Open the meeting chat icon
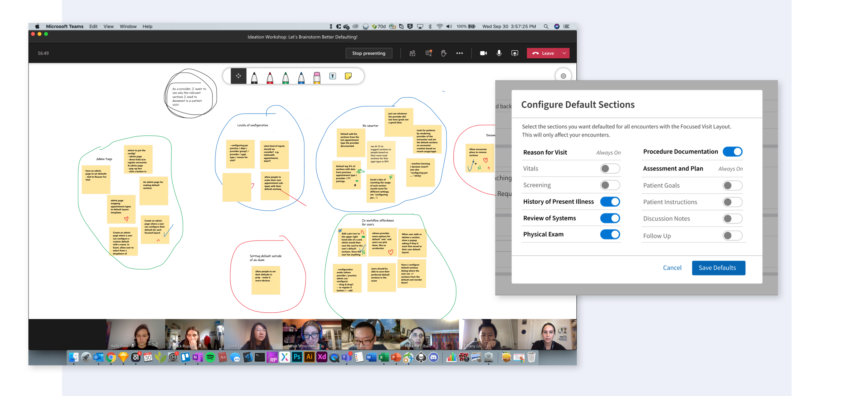 point(428,53)
